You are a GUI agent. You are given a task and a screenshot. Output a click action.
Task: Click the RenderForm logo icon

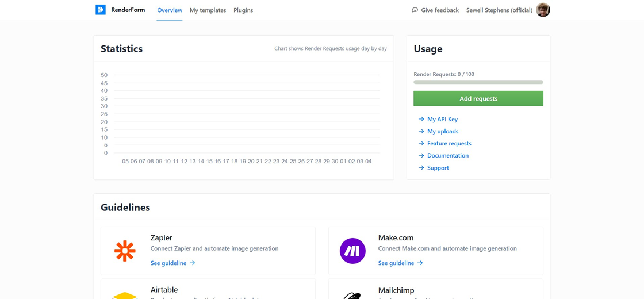click(101, 10)
